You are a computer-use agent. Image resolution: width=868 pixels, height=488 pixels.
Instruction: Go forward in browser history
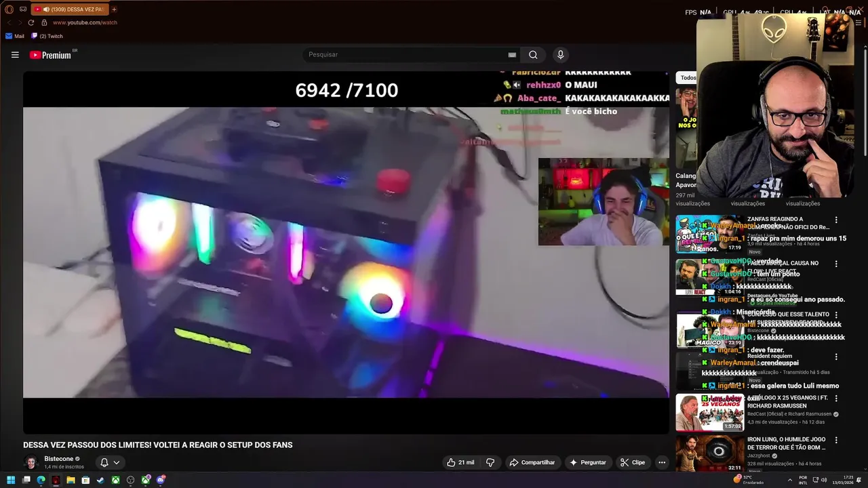[19, 22]
